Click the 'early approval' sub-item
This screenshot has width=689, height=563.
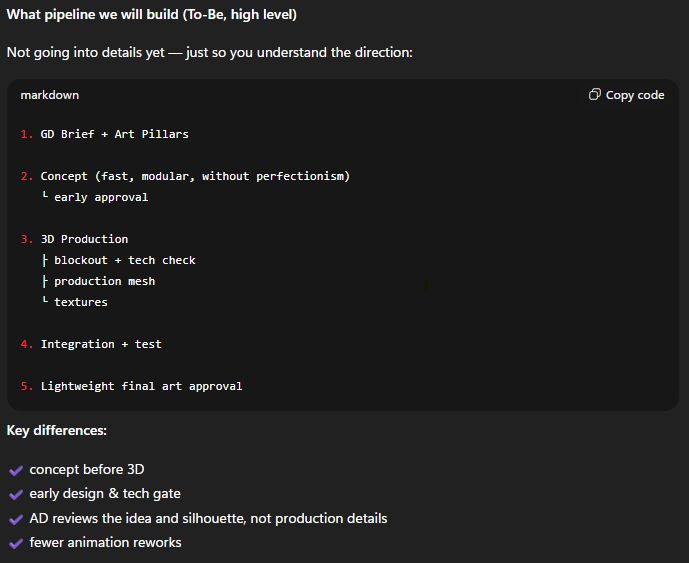click(x=101, y=197)
